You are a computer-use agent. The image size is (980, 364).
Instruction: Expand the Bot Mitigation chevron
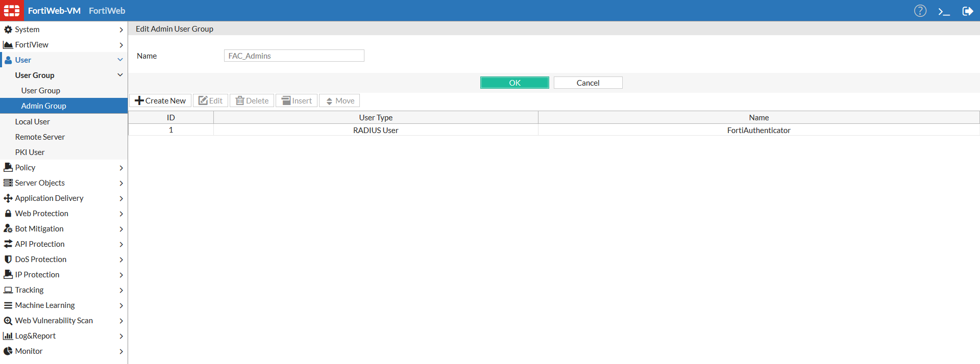click(121, 229)
